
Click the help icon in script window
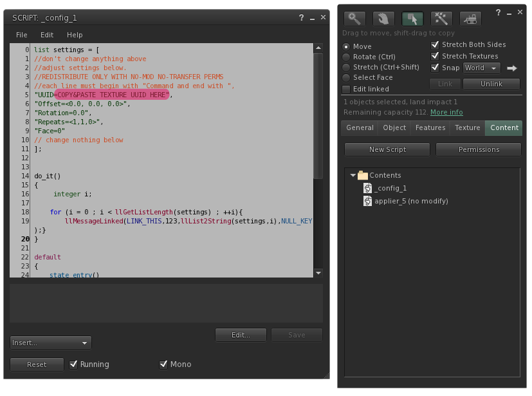click(301, 18)
